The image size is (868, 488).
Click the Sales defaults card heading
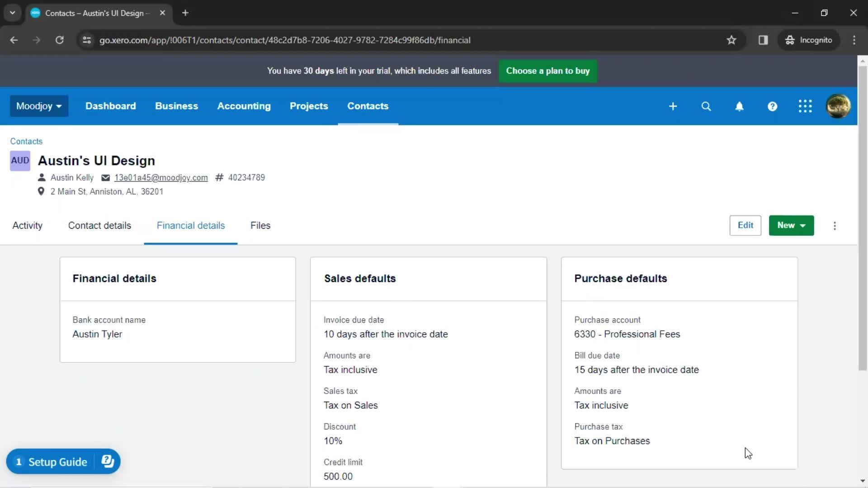pyautogui.click(x=360, y=279)
